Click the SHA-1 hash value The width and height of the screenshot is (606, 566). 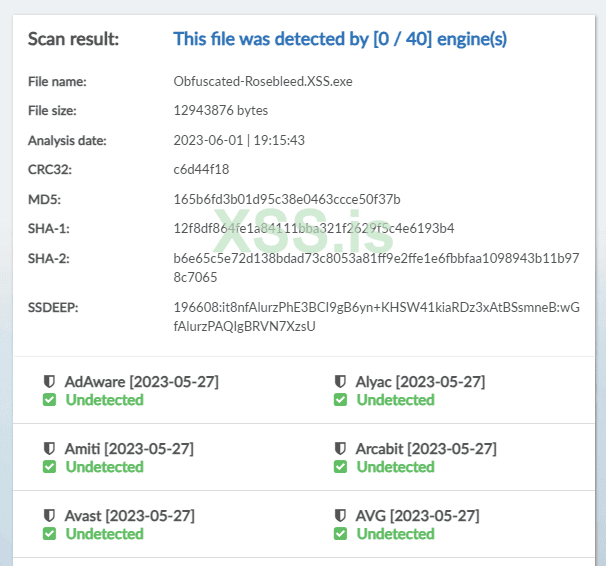coord(314,228)
